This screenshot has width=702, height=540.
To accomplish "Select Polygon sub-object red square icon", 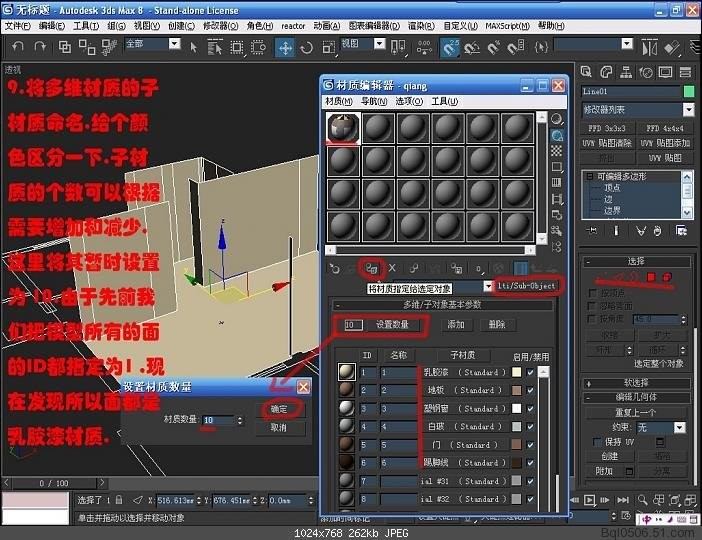I will pyautogui.click(x=651, y=277).
